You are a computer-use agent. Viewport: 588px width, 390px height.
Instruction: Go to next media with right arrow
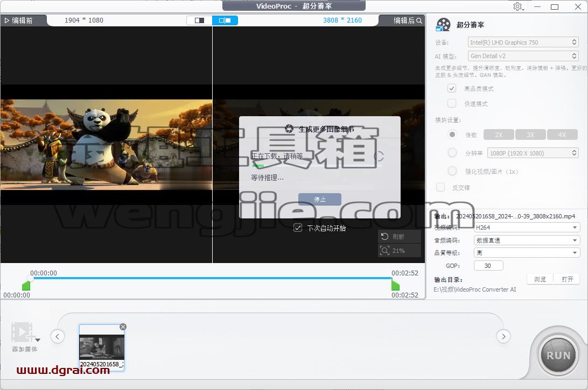pos(503,336)
